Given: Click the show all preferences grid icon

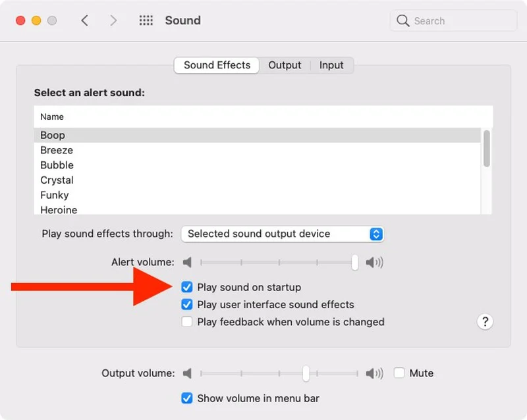Looking at the screenshot, I should click(x=146, y=20).
